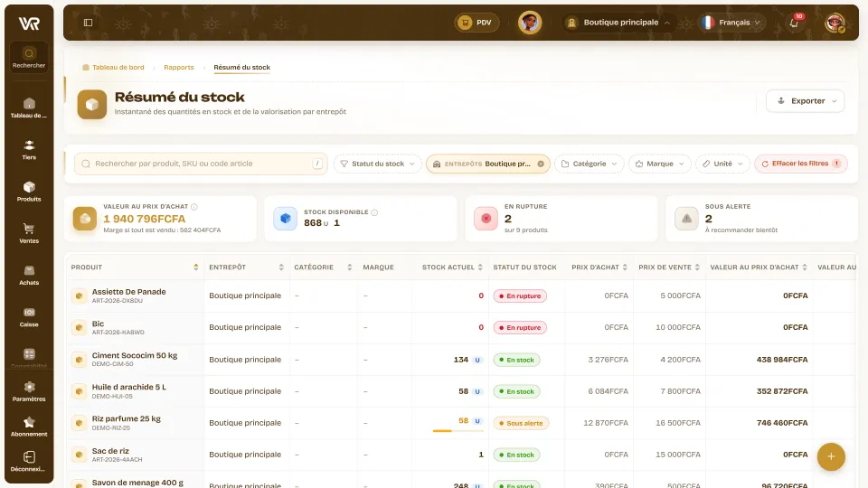
Task: Open the Produits section
Action: click(x=29, y=192)
